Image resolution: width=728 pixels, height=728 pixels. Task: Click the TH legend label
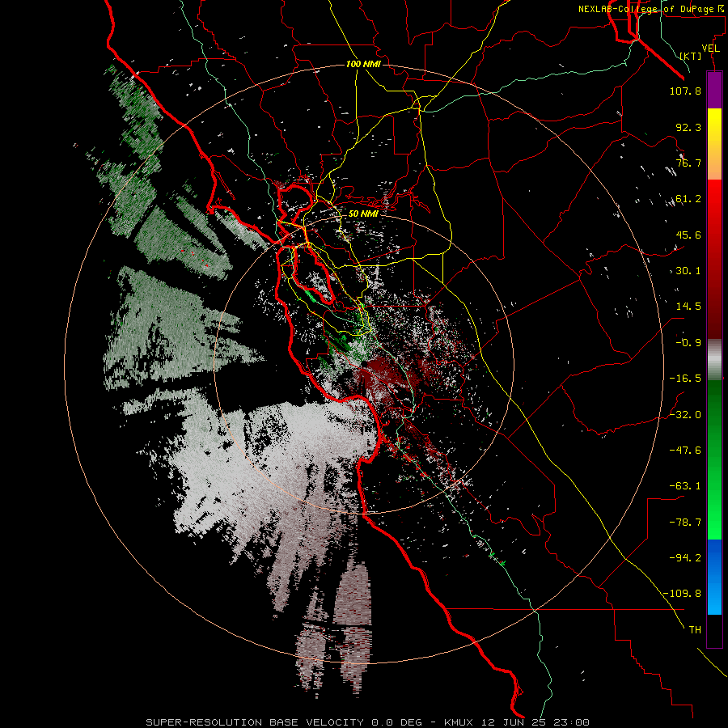695,630
